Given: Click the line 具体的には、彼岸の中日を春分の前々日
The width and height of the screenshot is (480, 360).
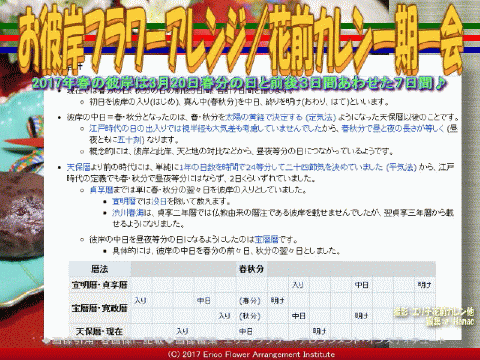Looking at the screenshot, I should (226, 251).
